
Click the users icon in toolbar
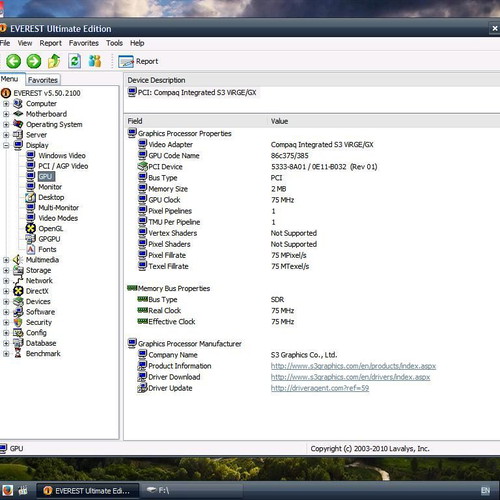95,61
